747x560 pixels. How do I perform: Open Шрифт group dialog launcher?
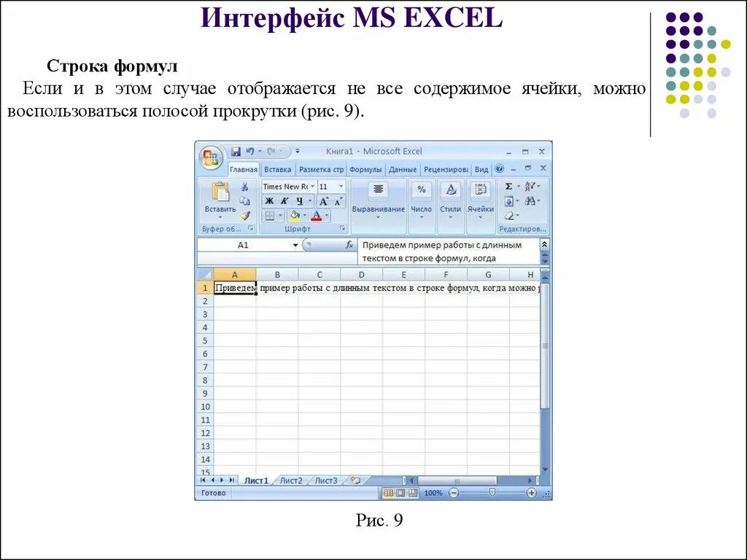coord(343,228)
